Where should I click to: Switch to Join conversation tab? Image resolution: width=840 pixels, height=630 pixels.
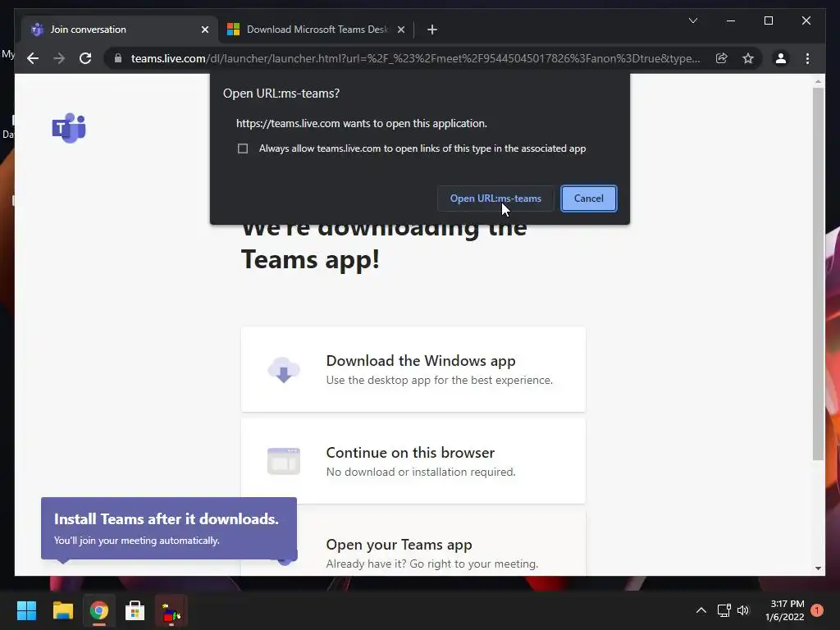tap(120, 30)
